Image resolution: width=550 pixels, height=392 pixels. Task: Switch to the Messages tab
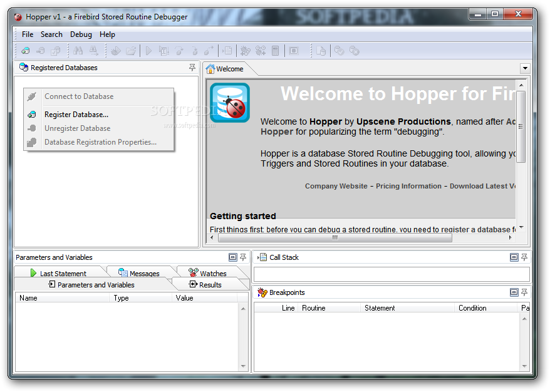pos(140,273)
